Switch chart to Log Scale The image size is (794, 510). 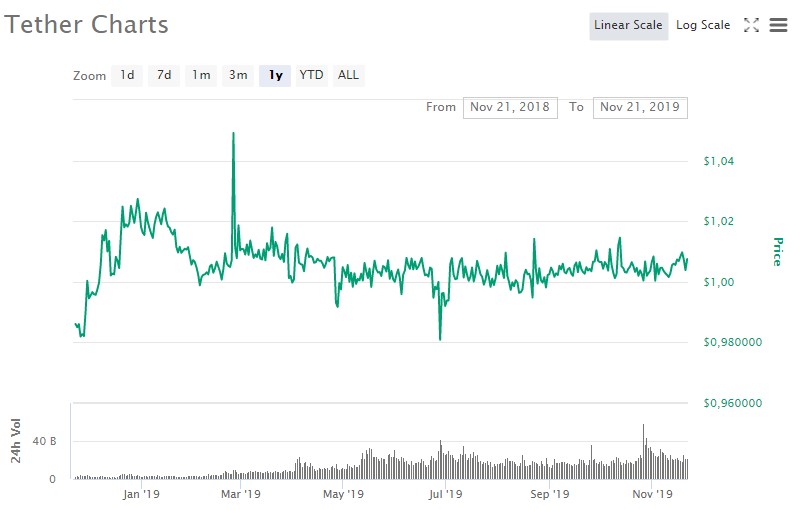tap(703, 26)
